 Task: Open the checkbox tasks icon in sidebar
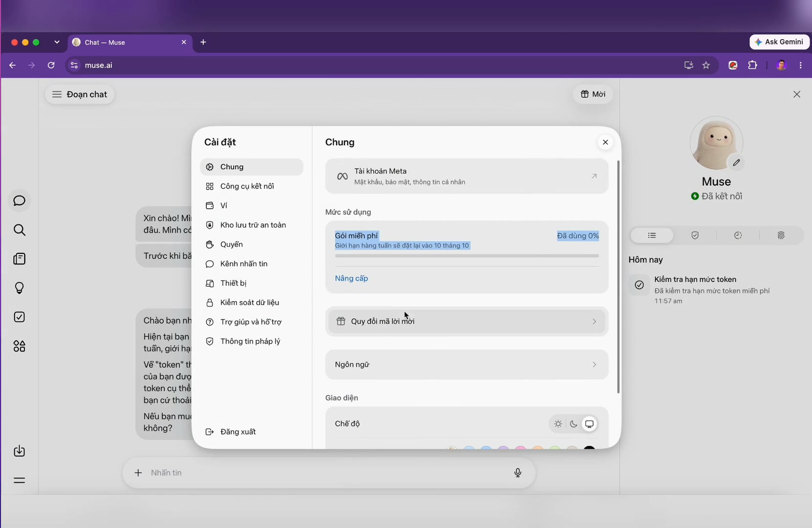pyautogui.click(x=20, y=317)
